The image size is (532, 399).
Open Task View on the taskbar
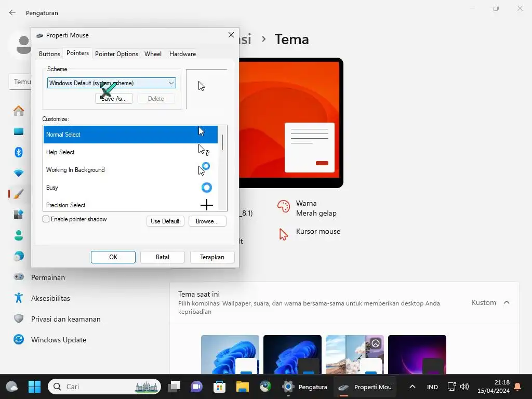tap(175, 387)
